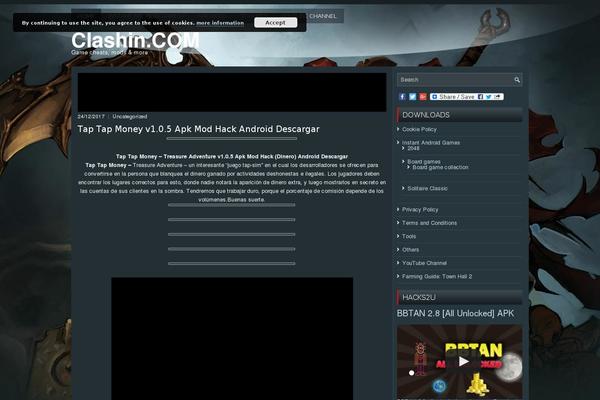The image size is (600, 400).
Task: Open YouTube Channel sidebar link
Action: click(424, 263)
